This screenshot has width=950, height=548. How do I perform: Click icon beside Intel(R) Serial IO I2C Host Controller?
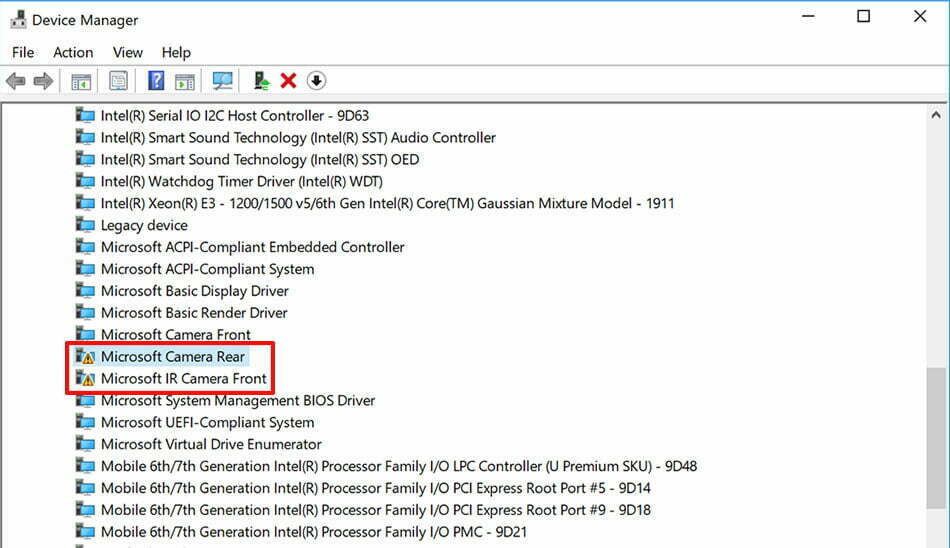click(85, 115)
